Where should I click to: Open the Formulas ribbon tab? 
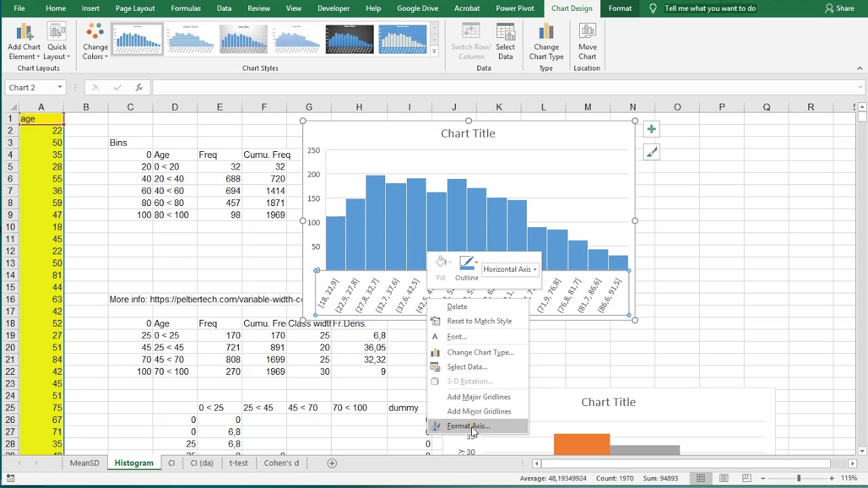pyautogui.click(x=186, y=8)
